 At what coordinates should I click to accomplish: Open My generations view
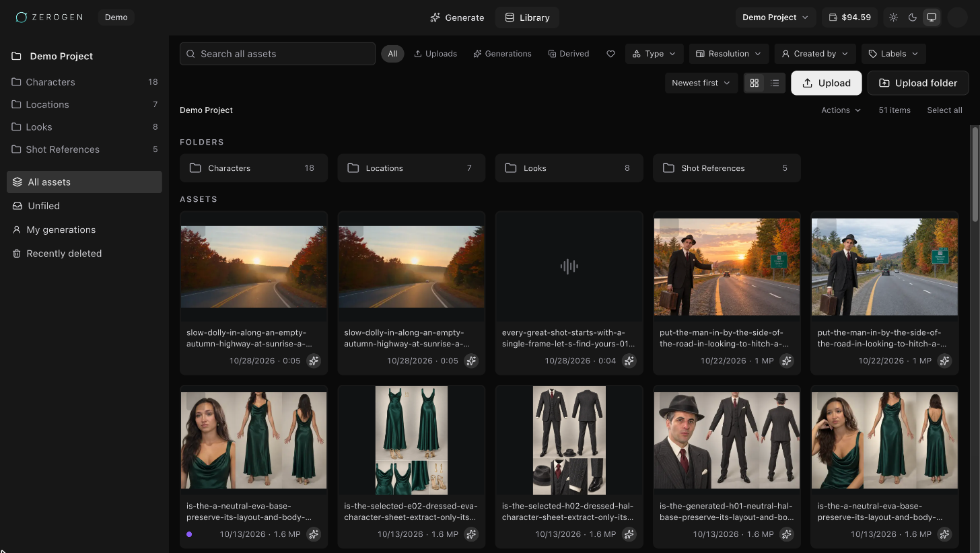tap(84, 229)
